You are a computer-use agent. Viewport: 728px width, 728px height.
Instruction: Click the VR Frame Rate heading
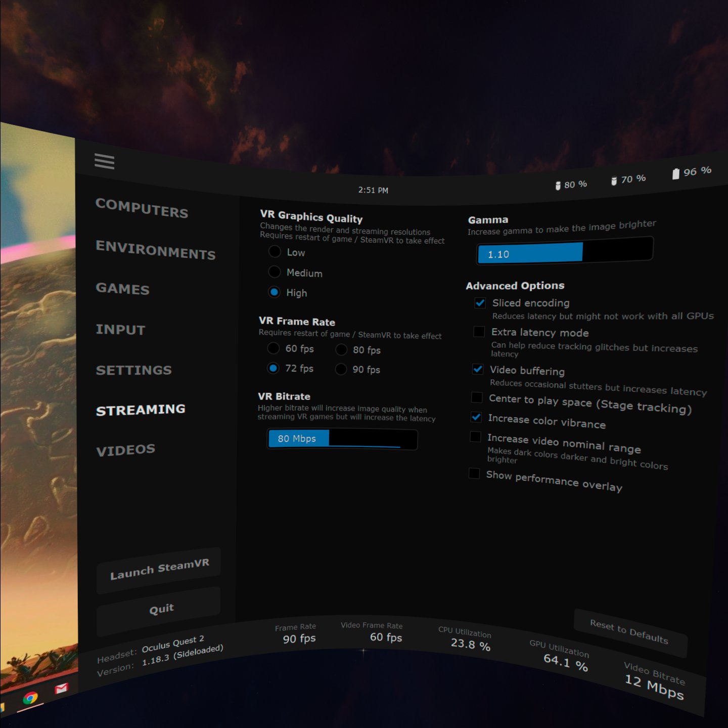tap(297, 321)
